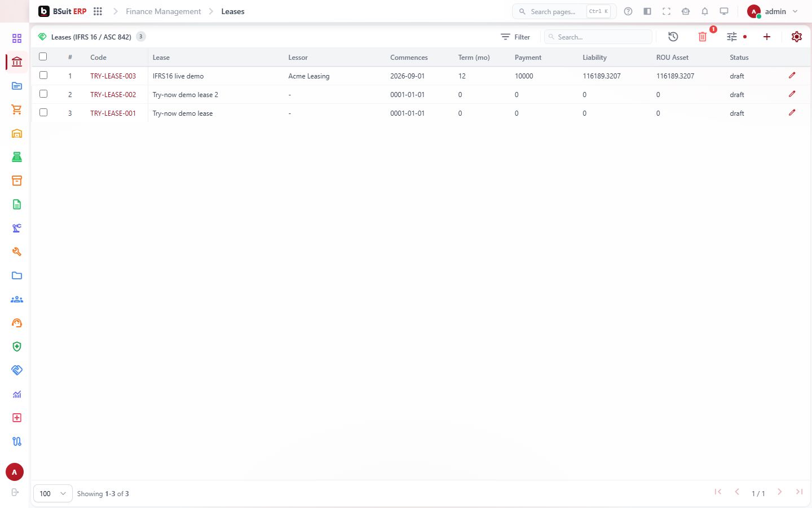Image resolution: width=812 pixels, height=508 pixels.
Task: Open the dashboard grid sidebar icon
Action: pyautogui.click(x=17, y=38)
